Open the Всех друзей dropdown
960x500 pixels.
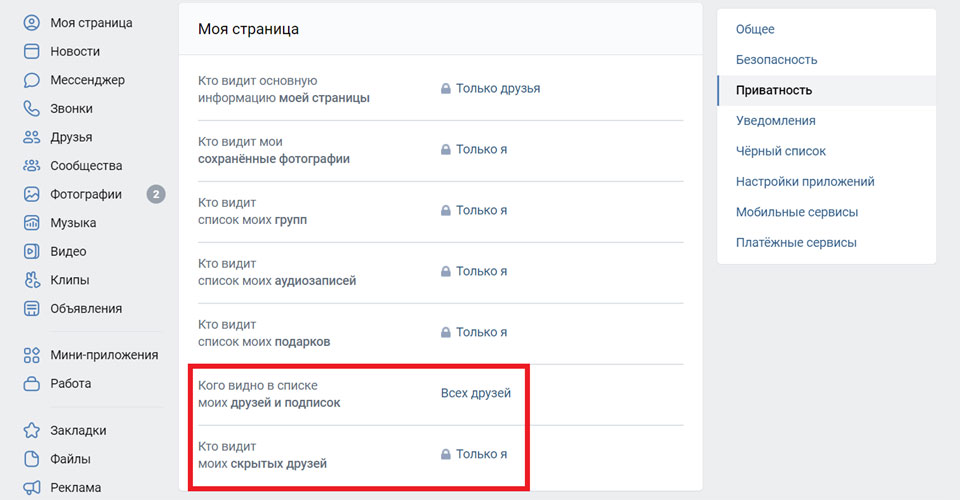pyautogui.click(x=476, y=393)
